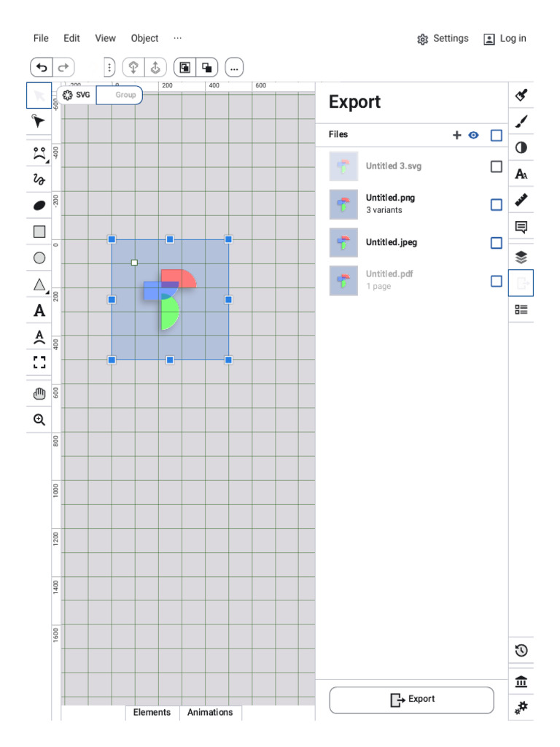Open the layers panel
The height and width of the screenshot is (747, 560).
pyautogui.click(x=521, y=258)
